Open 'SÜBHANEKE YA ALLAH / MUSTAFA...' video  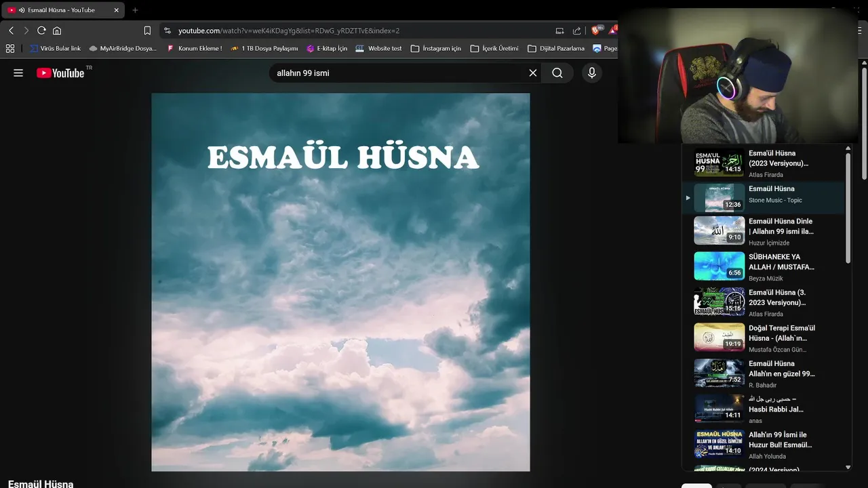781,262
